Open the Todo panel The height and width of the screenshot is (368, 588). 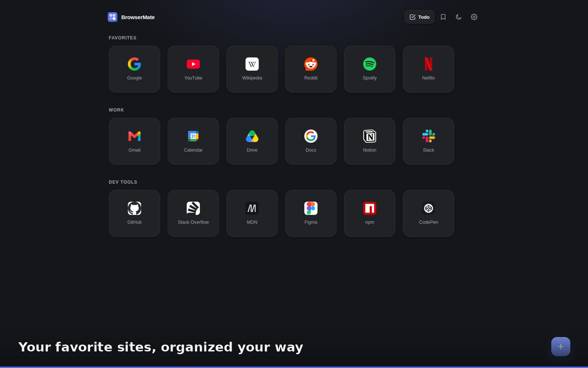[x=419, y=17]
